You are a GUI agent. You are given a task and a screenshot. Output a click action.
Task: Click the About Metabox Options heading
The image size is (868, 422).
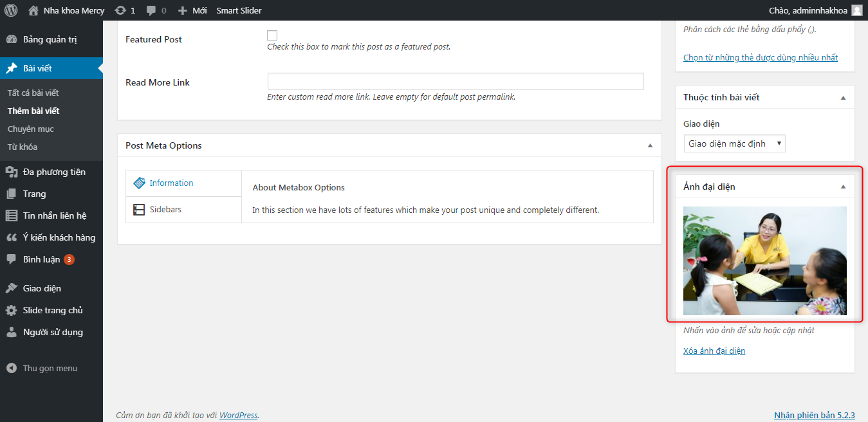point(299,188)
